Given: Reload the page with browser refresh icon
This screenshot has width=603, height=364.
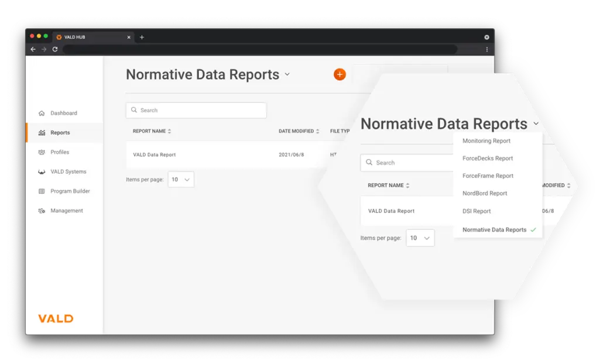Looking at the screenshot, I should [x=55, y=50].
